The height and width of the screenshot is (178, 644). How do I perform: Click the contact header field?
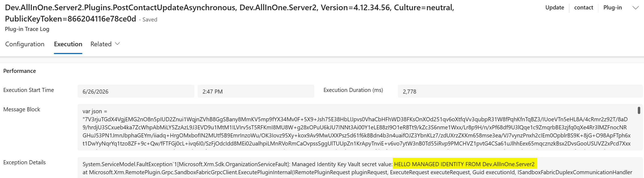pos(583,8)
